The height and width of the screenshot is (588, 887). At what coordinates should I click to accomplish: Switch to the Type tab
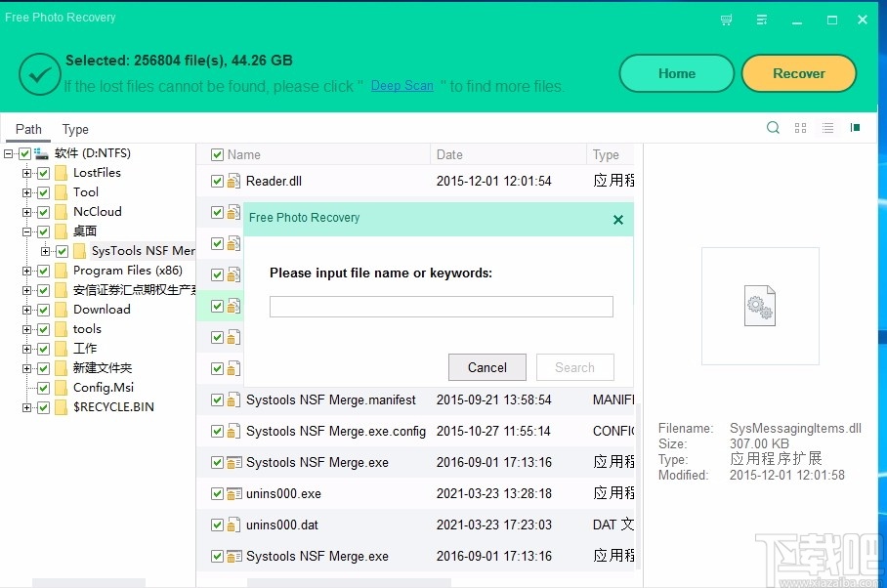pyautogui.click(x=75, y=129)
